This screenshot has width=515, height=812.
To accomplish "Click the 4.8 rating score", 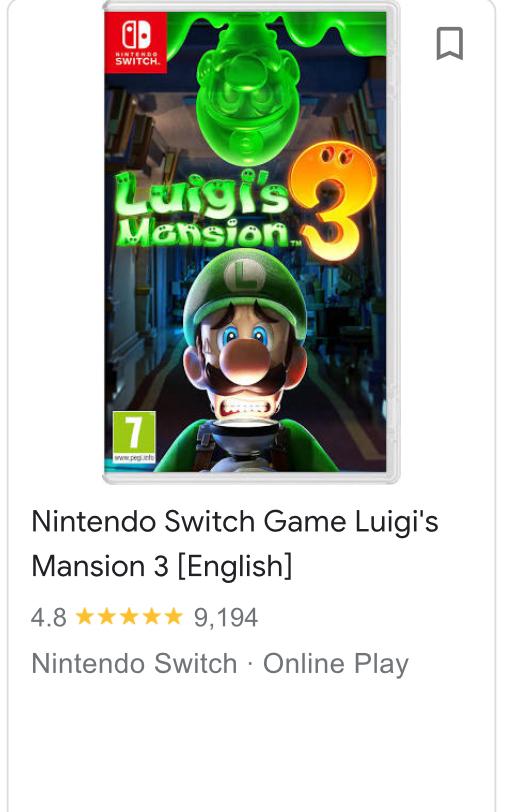I will click(49, 617).
